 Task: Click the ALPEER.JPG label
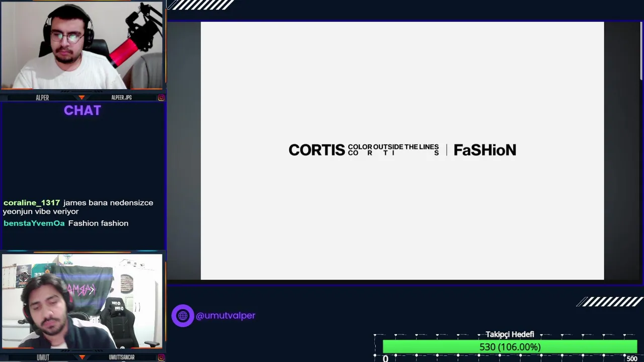click(x=121, y=98)
